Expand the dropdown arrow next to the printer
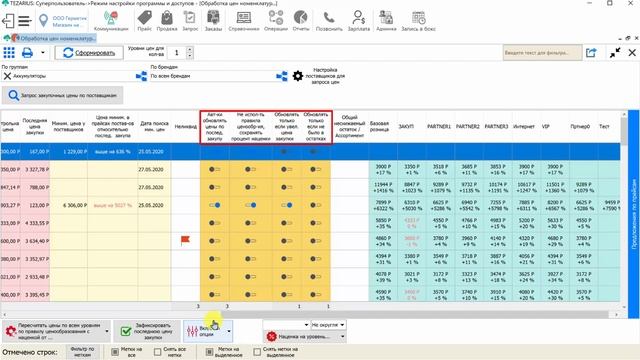Screen dimensions: 640x360 click(x=42, y=53)
